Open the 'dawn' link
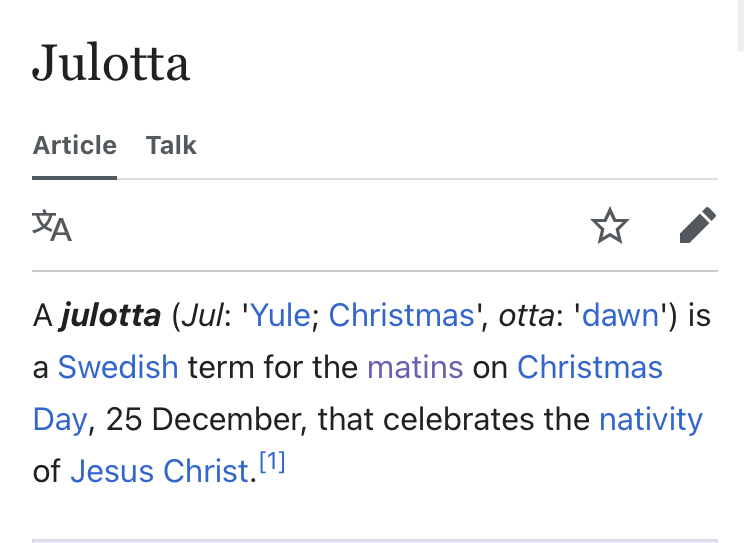This screenshot has height=543, width=750. pyautogui.click(x=621, y=316)
